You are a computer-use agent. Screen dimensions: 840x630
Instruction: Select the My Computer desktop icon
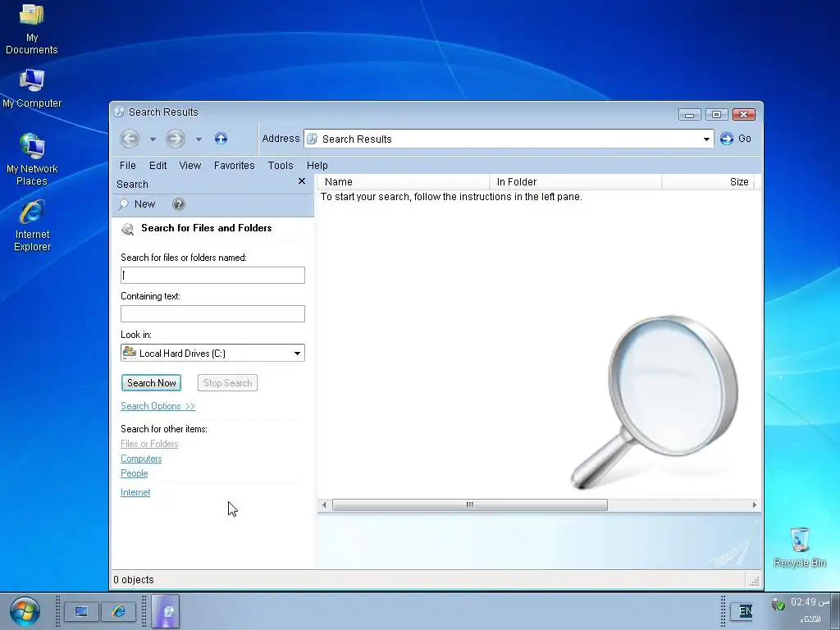point(32,89)
